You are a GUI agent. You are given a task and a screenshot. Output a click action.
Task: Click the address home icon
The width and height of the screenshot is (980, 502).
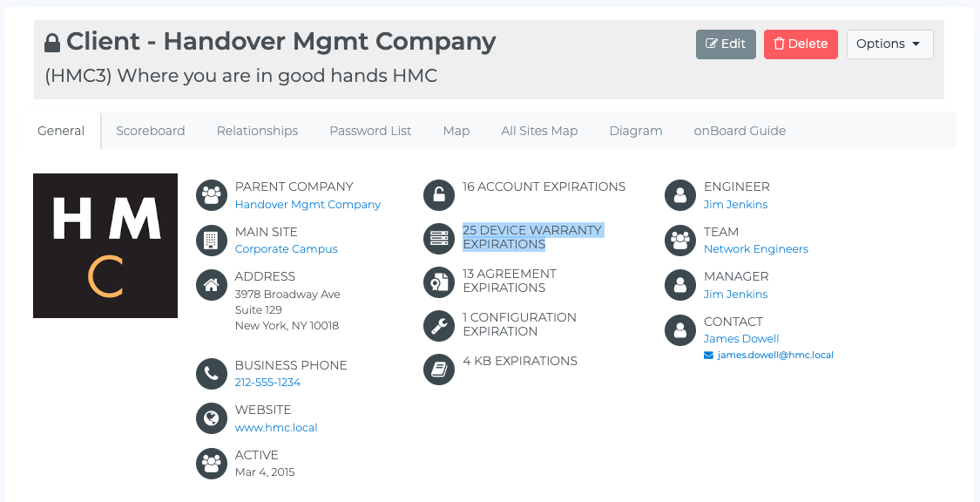tap(211, 285)
